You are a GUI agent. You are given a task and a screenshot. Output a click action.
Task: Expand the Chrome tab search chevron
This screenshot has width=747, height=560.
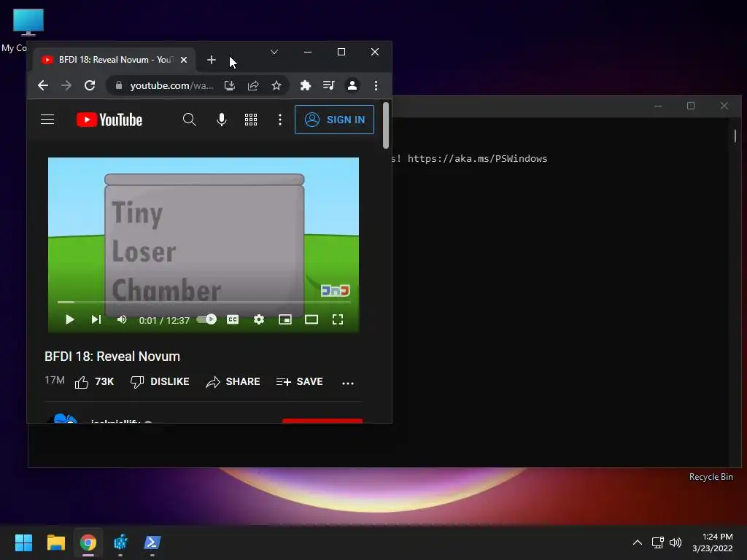pyautogui.click(x=274, y=52)
